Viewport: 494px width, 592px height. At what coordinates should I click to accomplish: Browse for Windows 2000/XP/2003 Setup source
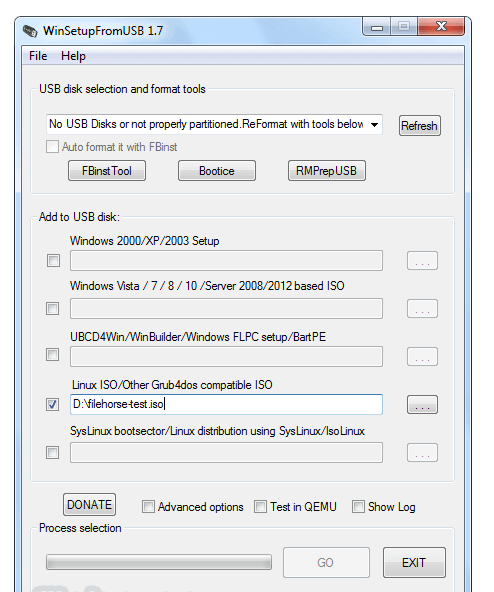tap(422, 261)
